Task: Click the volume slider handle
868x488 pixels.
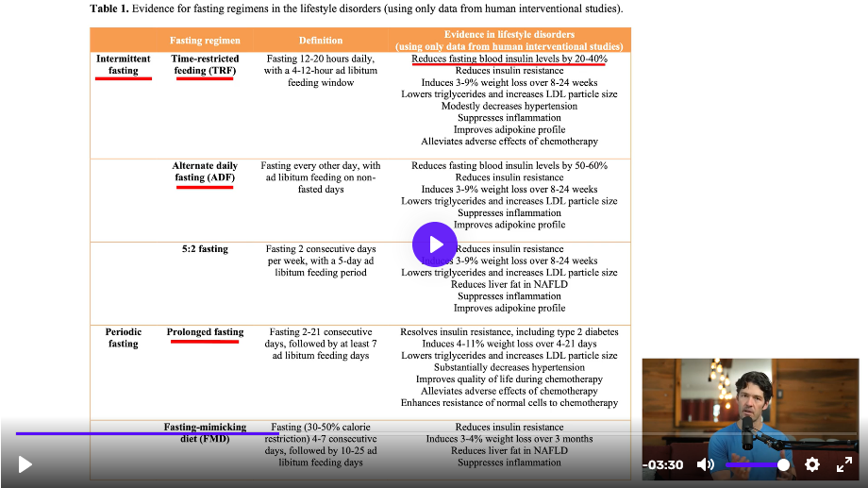Action: (783, 464)
